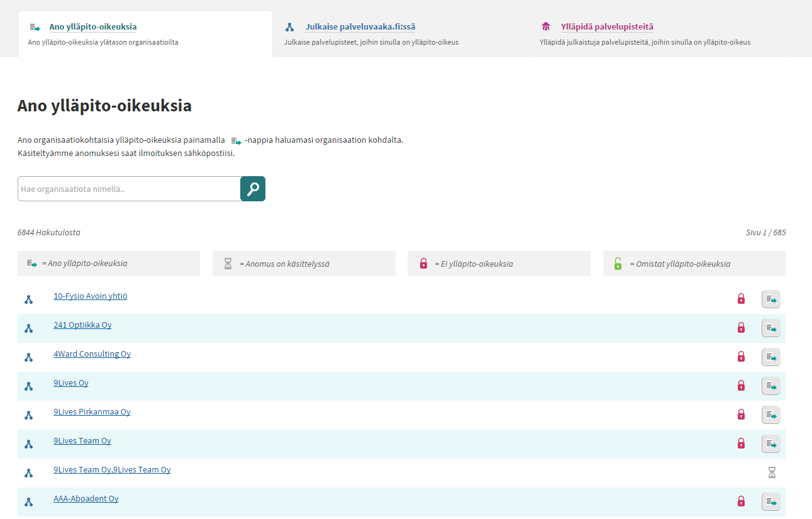Open the 9Lives Pirkanmaa Oy link
The width and height of the screenshot is (812, 519).
(x=92, y=411)
